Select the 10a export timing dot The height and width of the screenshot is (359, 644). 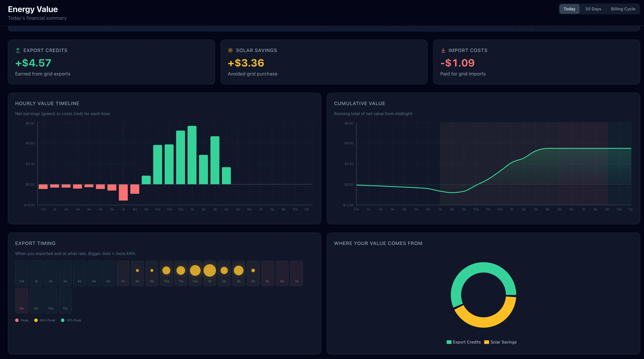[166, 270]
